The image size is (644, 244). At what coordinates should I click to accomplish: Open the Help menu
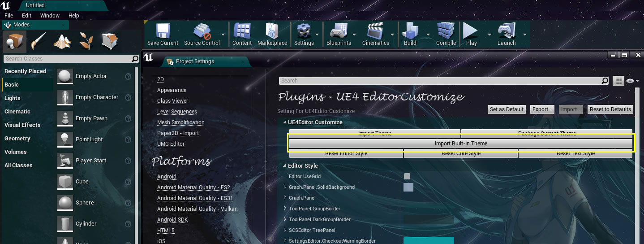(x=74, y=15)
